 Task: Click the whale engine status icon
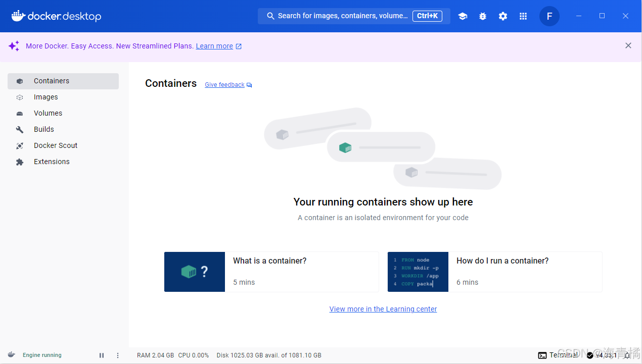(12, 355)
